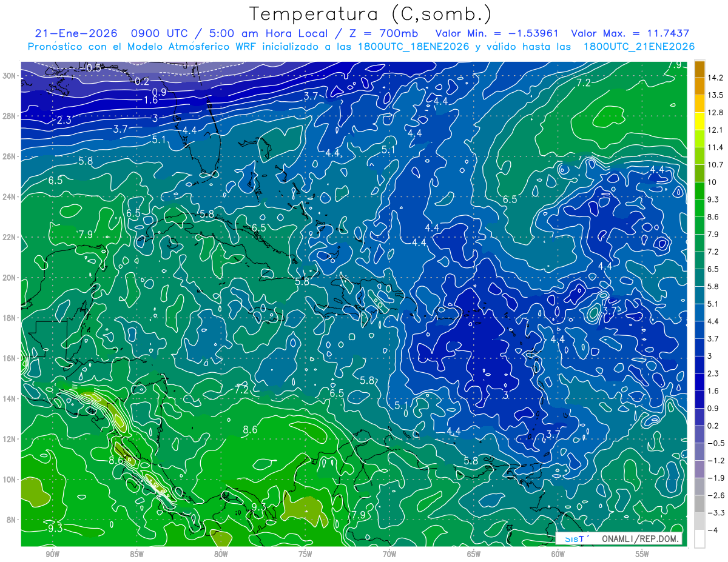The width and height of the screenshot is (728, 562).
Task: Click the "60W" longitude axis label
Action: pyautogui.click(x=558, y=554)
